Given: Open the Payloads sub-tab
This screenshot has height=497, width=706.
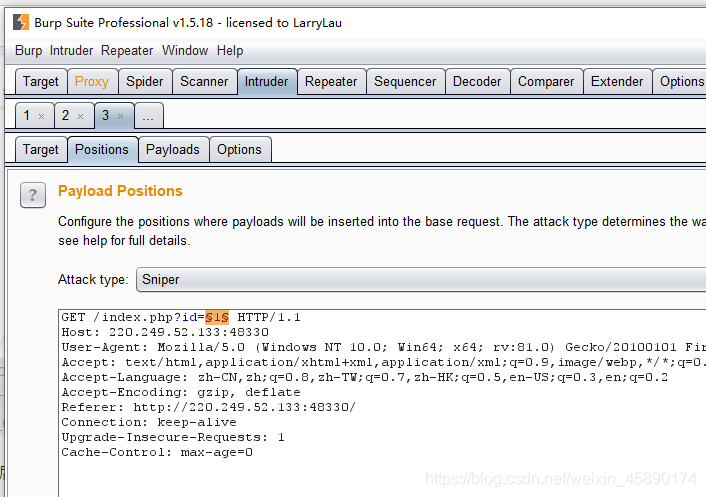Looking at the screenshot, I should click(173, 149).
